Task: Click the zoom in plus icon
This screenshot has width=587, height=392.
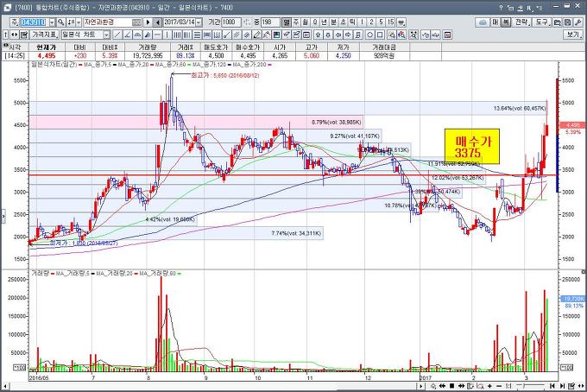Action: pos(489,386)
